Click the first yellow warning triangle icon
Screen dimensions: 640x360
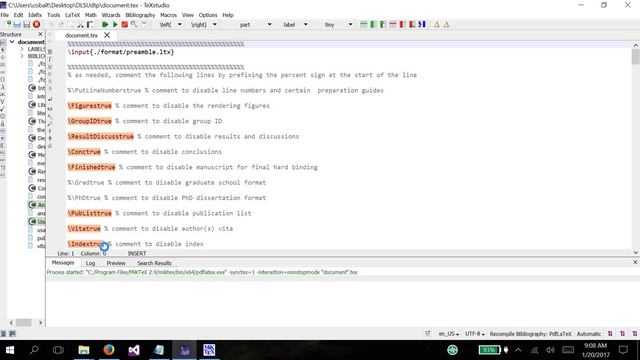pos(437,24)
